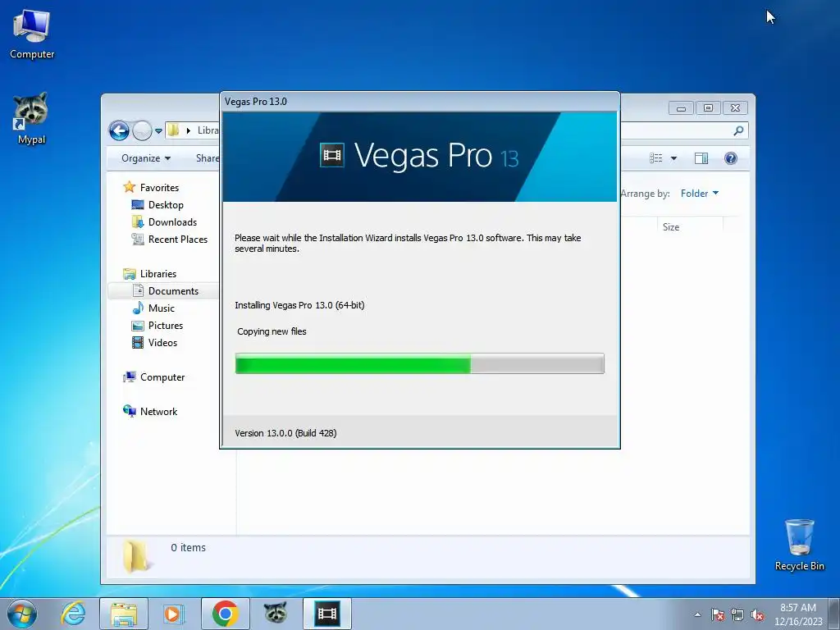Open the Recycle Bin icon
The width and height of the screenshot is (840, 630).
pos(799,545)
